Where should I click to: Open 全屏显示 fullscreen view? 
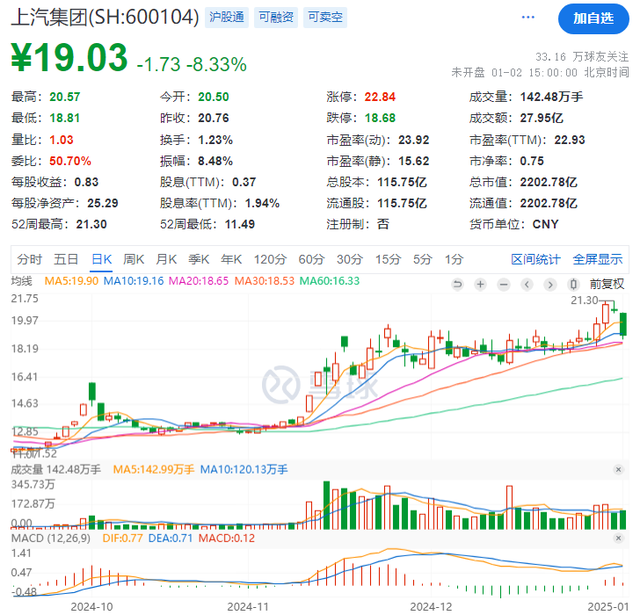598,260
